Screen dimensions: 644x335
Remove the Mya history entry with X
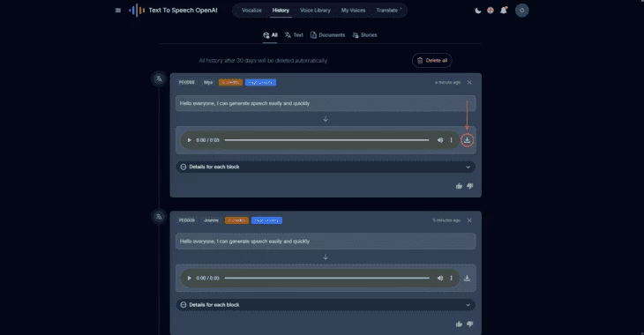click(x=469, y=82)
